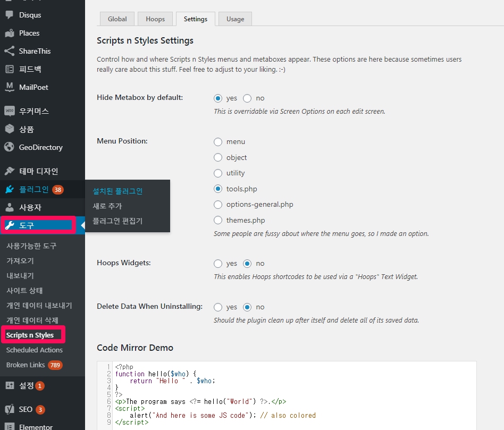This screenshot has height=430, width=504.
Task: Open 사이트 상태 site health
Action: [24, 291]
